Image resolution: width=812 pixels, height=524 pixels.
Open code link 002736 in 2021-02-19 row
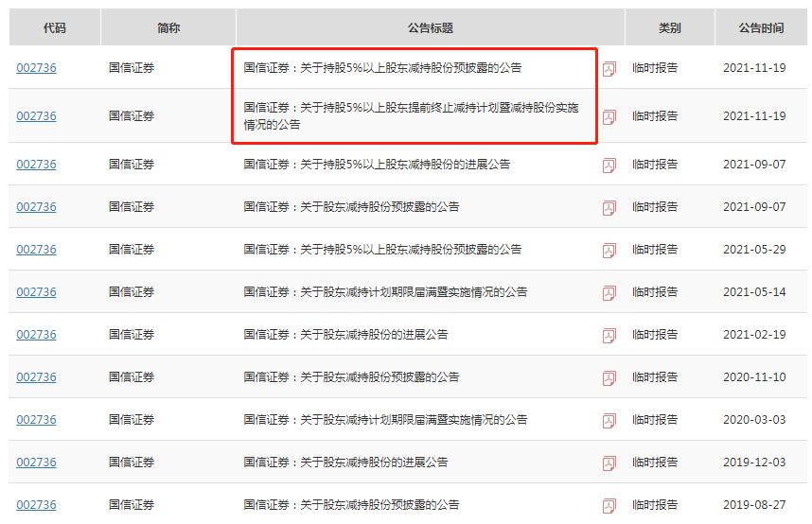click(36, 335)
